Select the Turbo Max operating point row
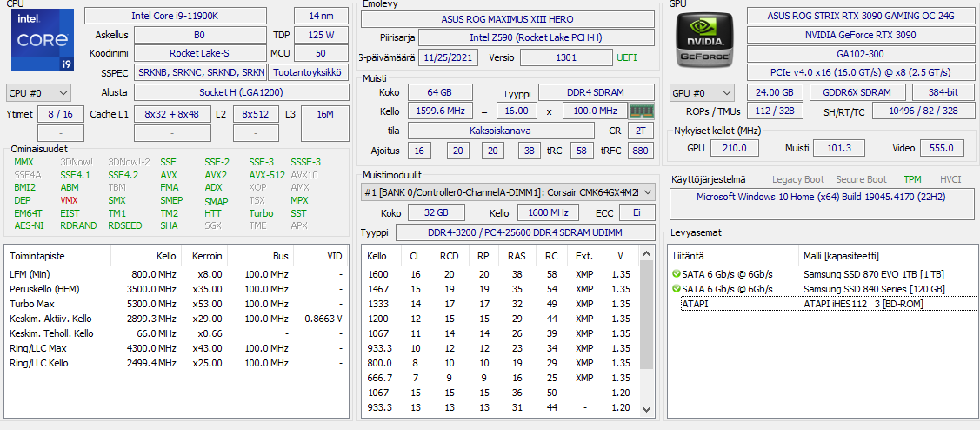This screenshot has width=980, height=430. [176, 304]
